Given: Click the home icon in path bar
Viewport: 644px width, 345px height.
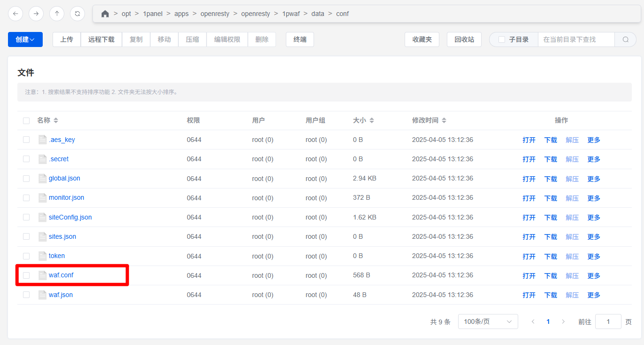Looking at the screenshot, I should coord(105,14).
